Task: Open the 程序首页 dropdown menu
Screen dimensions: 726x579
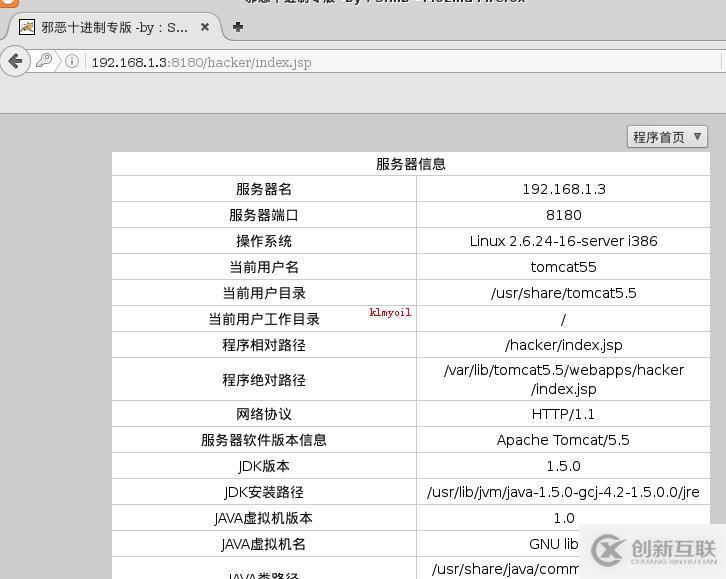Action: point(667,137)
